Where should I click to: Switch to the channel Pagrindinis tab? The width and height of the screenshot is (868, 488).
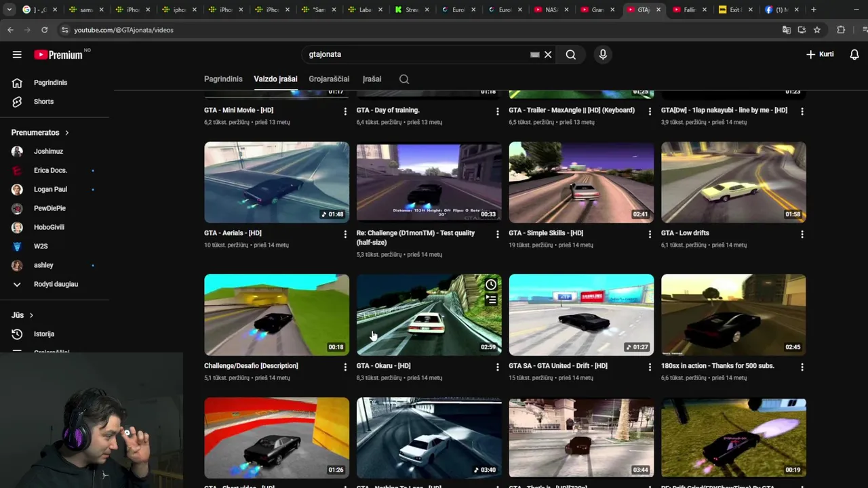pyautogui.click(x=223, y=79)
